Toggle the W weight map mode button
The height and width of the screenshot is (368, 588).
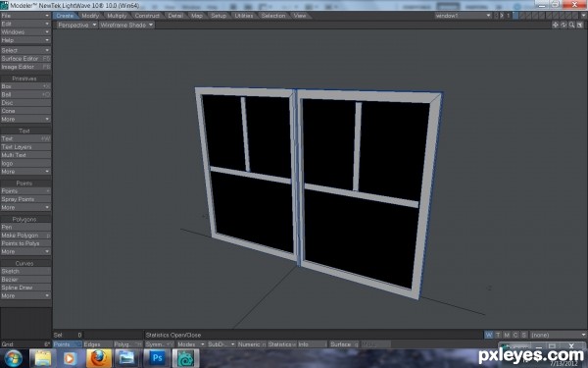coord(489,335)
